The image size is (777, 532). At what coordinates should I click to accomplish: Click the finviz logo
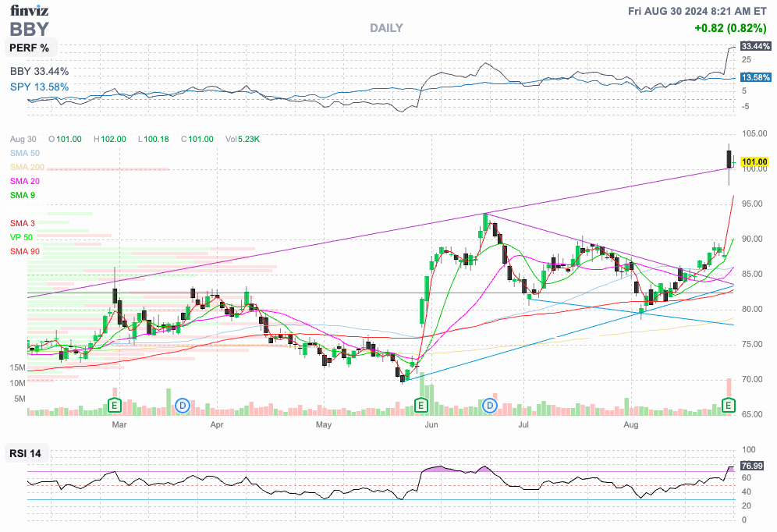[x=29, y=10]
